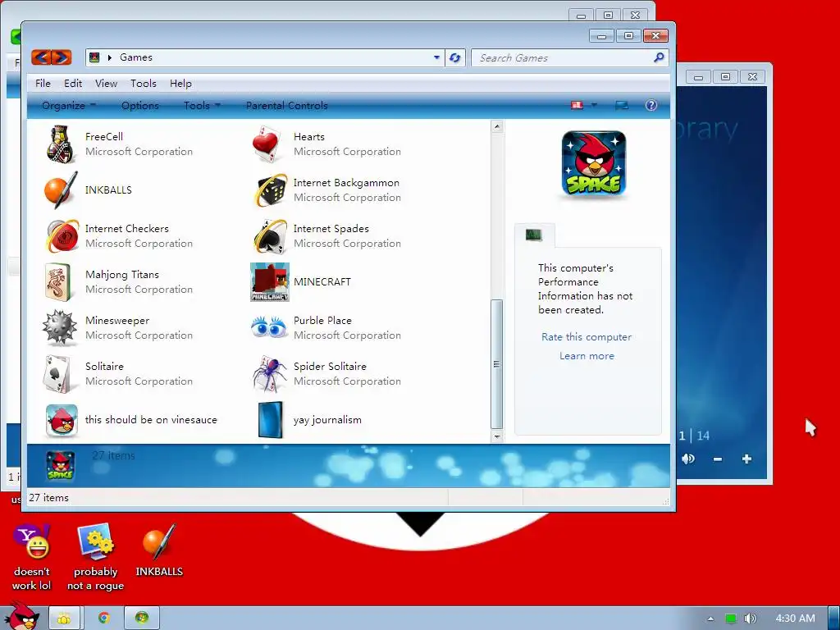The height and width of the screenshot is (630, 840).
Task: Click the 4:30 AM clock
Action: click(x=795, y=619)
